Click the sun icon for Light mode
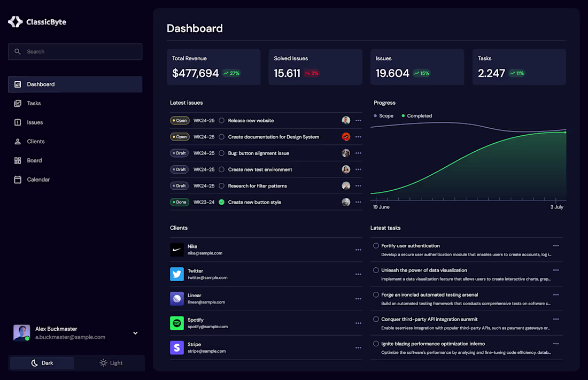The width and height of the screenshot is (588, 380). tap(103, 363)
